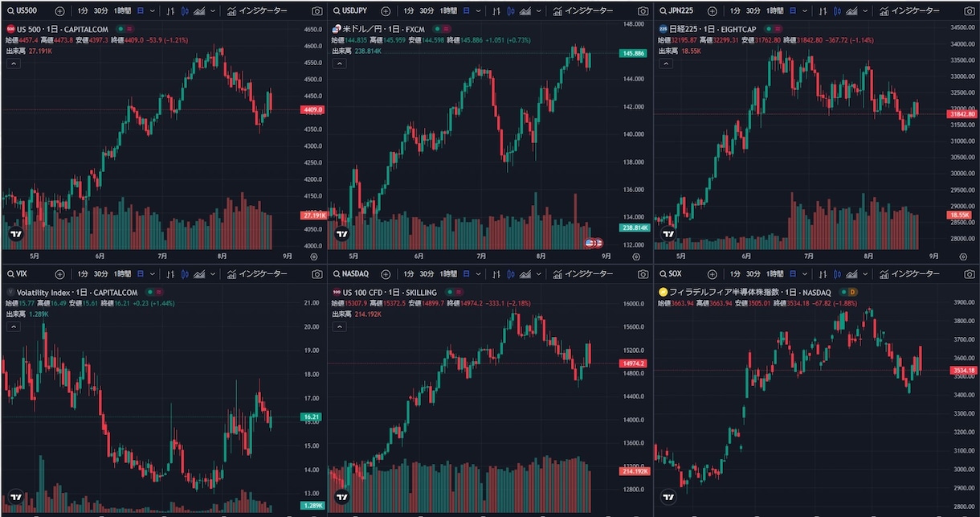Click the 145.886 price label on USDJPY chart
The width and height of the screenshot is (980, 517).
tap(633, 53)
